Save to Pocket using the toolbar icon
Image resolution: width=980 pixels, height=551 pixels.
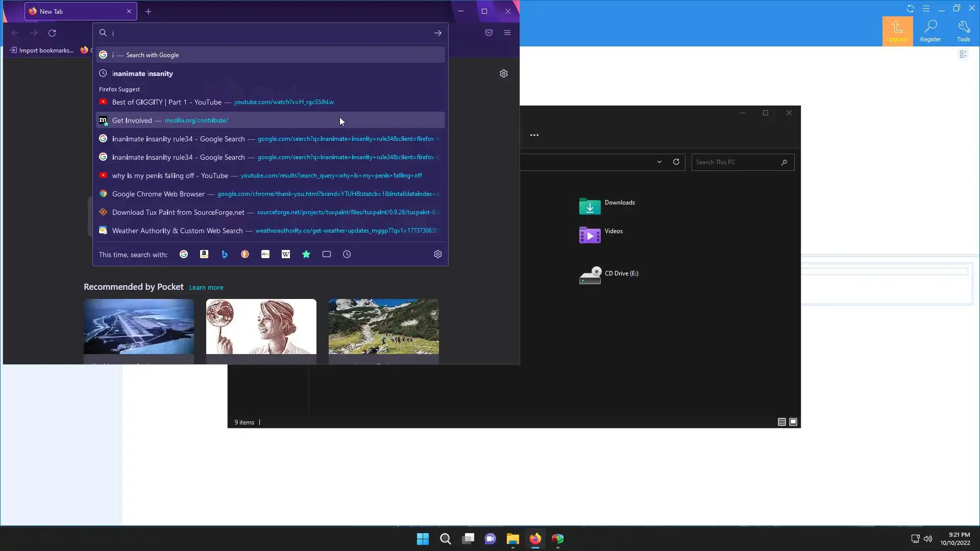[488, 33]
